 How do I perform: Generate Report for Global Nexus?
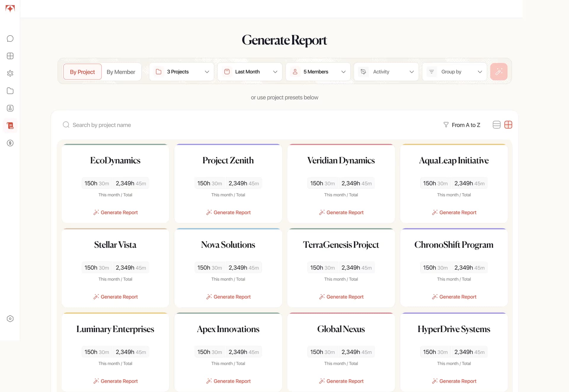(341, 381)
